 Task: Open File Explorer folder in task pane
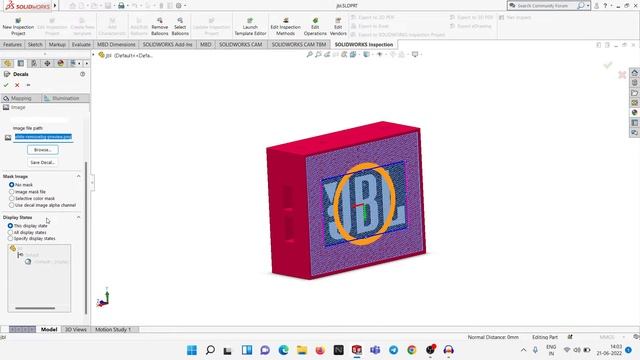(634, 93)
